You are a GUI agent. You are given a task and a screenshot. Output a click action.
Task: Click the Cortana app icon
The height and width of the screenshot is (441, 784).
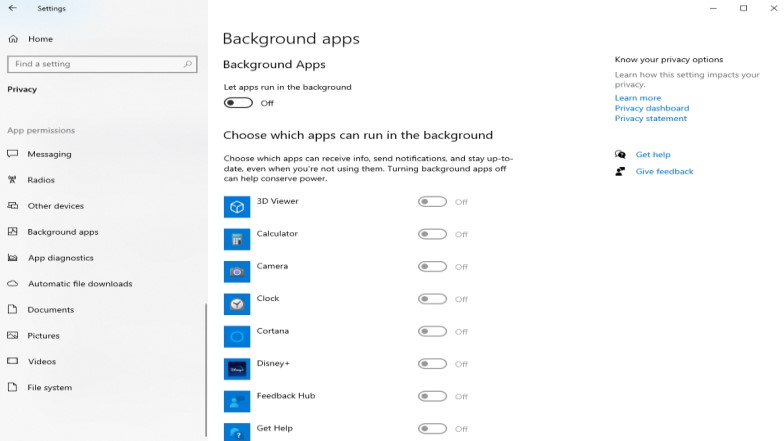pos(236,336)
